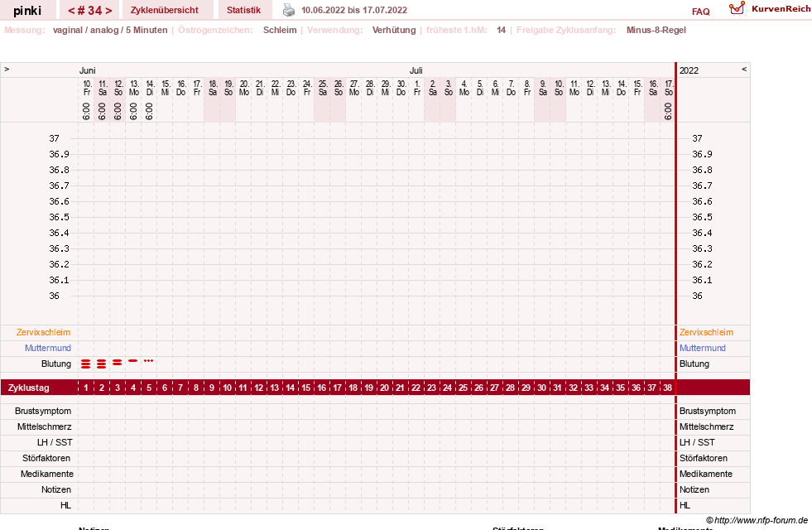The height and width of the screenshot is (530, 812).
Task: Collapse chart with top-right arrow near 2022
Action: point(744,69)
